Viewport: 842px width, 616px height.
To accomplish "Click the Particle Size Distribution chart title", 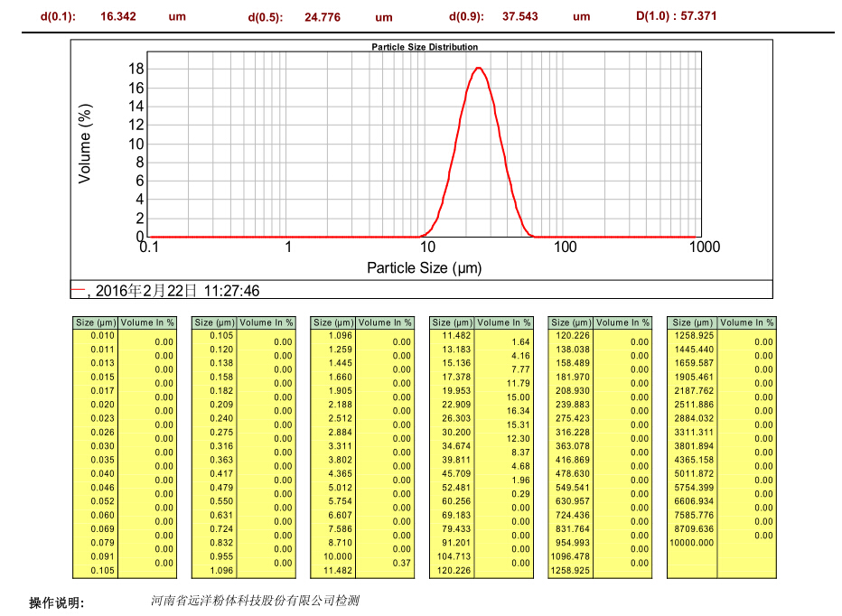I will 425,47.
